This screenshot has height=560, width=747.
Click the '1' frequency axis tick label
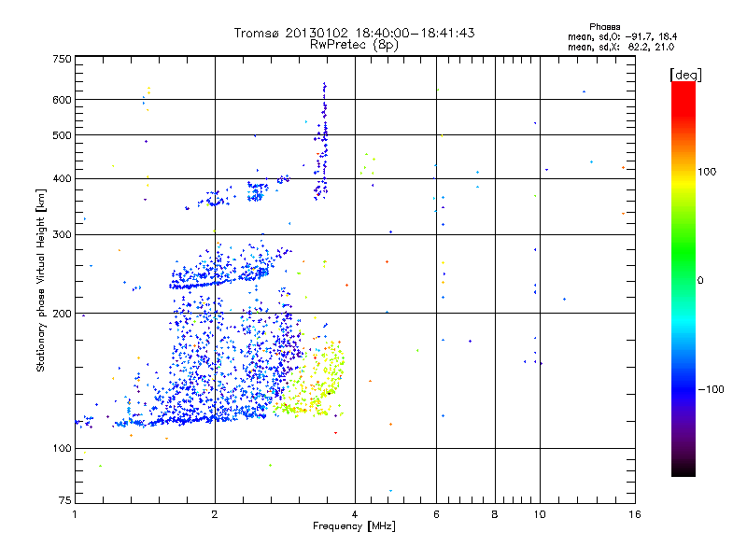(x=75, y=514)
